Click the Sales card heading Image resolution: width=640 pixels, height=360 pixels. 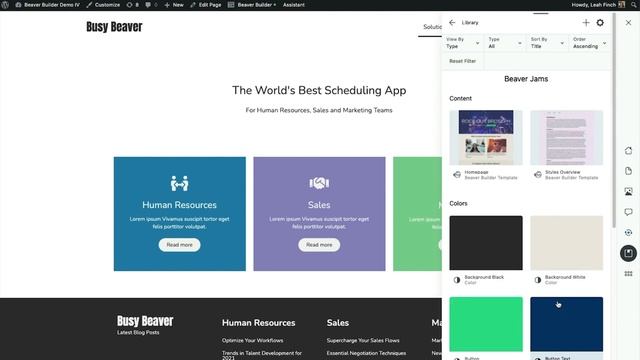coord(319,205)
